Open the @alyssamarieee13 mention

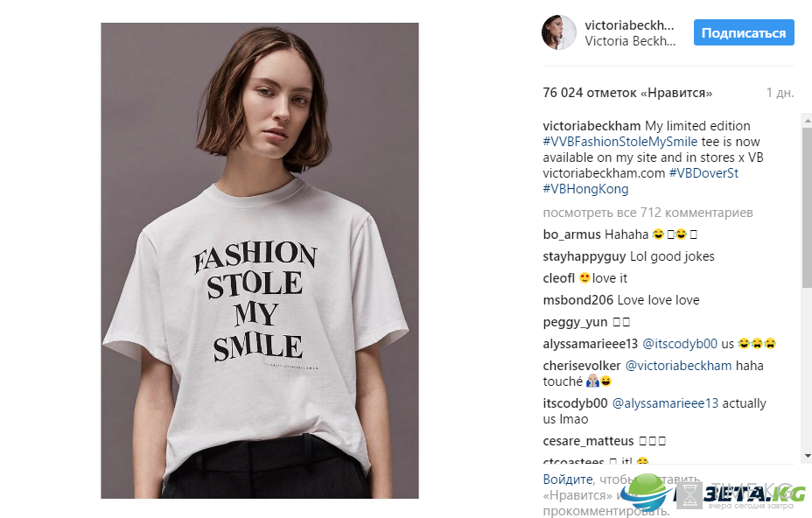click(666, 403)
